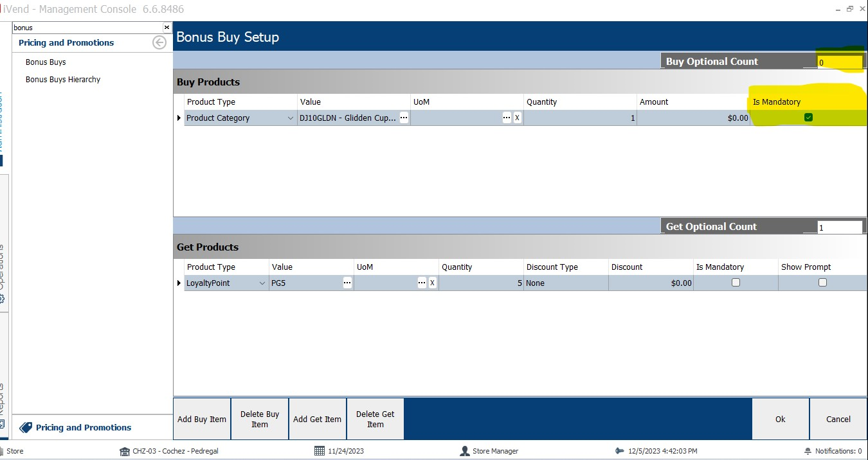Confirm setup with the Ok button
868x460 pixels.
pos(781,420)
